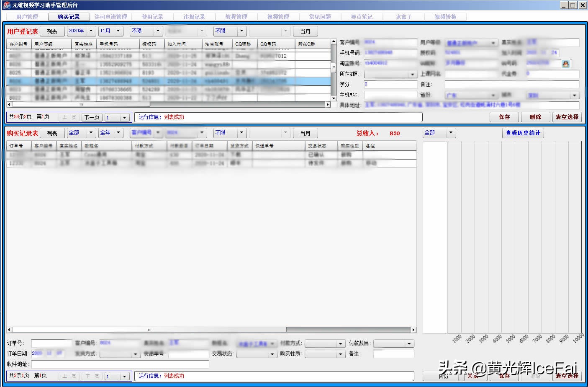The height and width of the screenshot is (387, 588).
Task: Expand the 全部 dropdown above the chart
Action: point(451,133)
